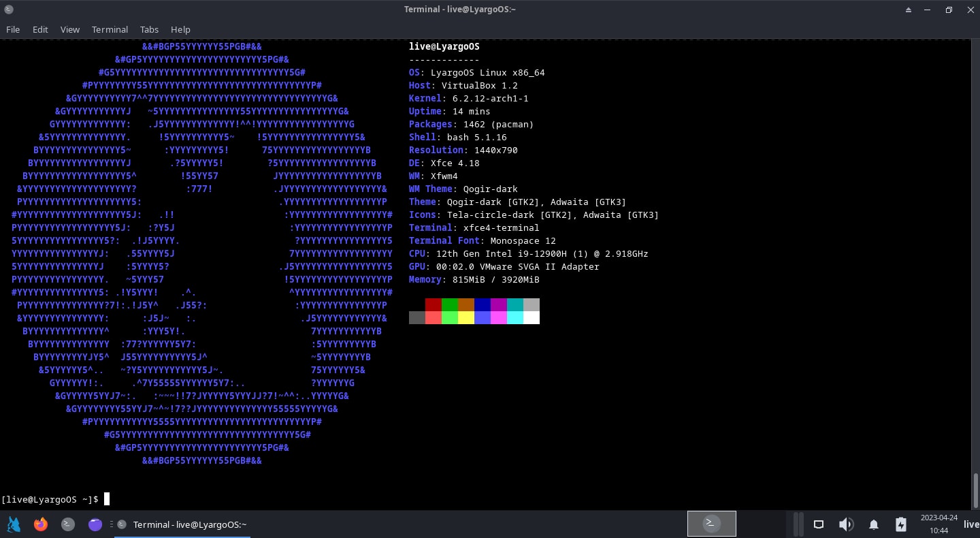Image resolution: width=980 pixels, height=538 pixels.
Task: Click the light gray color block
Action: (532, 304)
